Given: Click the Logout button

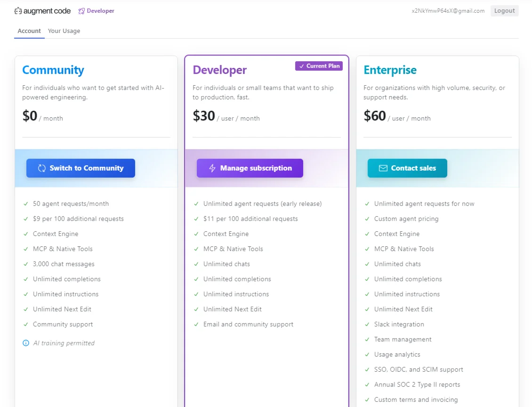Looking at the screenshot, I should pyautogui.click(x=504, y=11).
